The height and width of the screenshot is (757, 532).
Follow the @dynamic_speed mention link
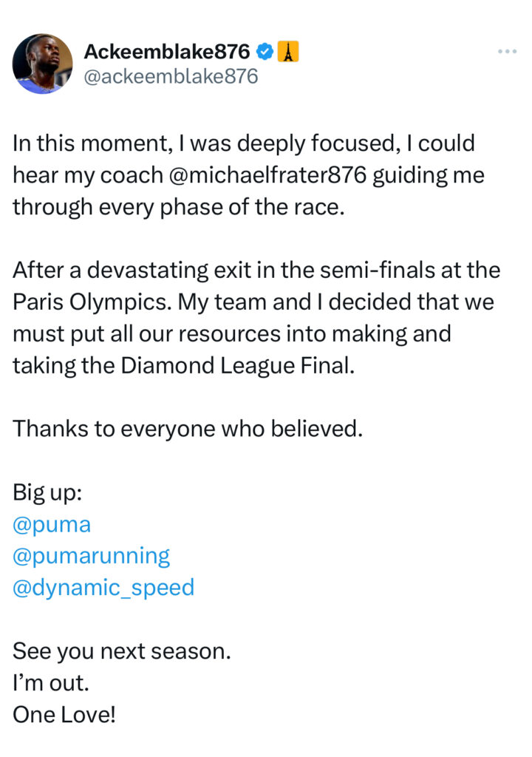(103, 588)
